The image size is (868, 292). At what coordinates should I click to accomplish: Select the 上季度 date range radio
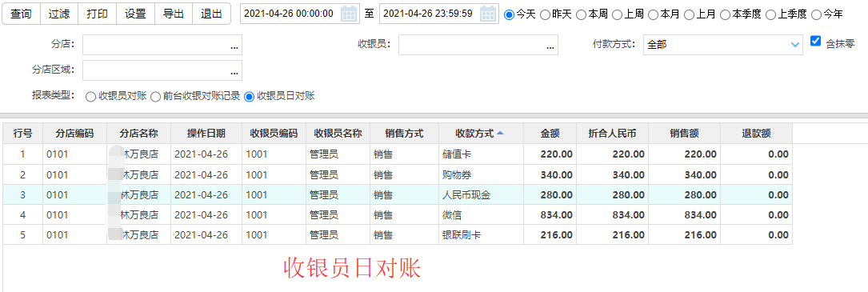click(x=770, y=14)
